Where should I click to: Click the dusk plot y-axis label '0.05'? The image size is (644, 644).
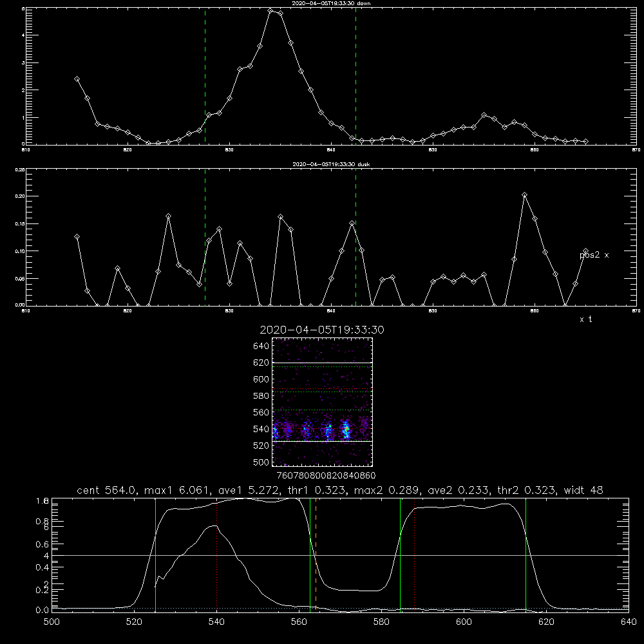[20, 278]
